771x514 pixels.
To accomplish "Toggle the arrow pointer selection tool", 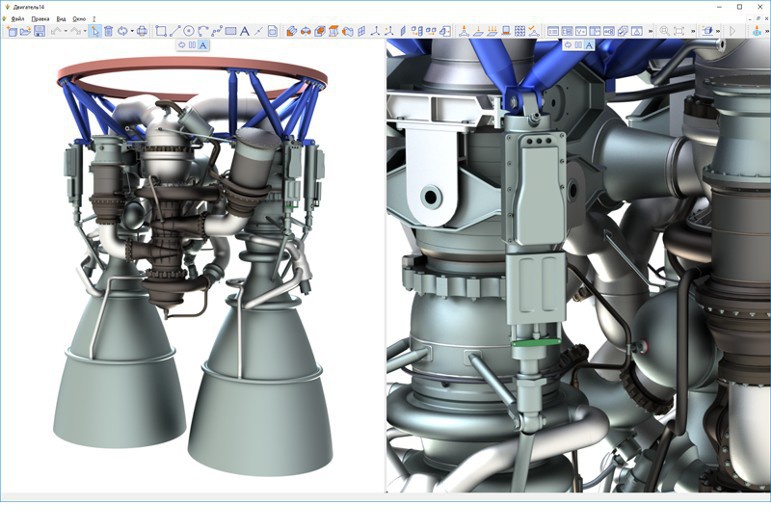I will pos(94,32).
